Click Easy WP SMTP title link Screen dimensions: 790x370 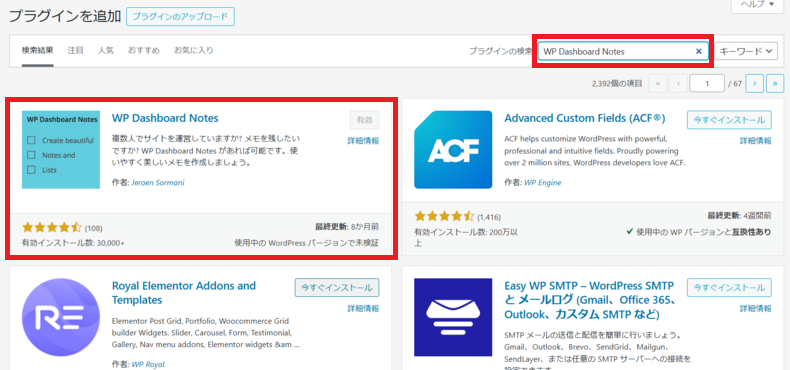coord(591,300)
